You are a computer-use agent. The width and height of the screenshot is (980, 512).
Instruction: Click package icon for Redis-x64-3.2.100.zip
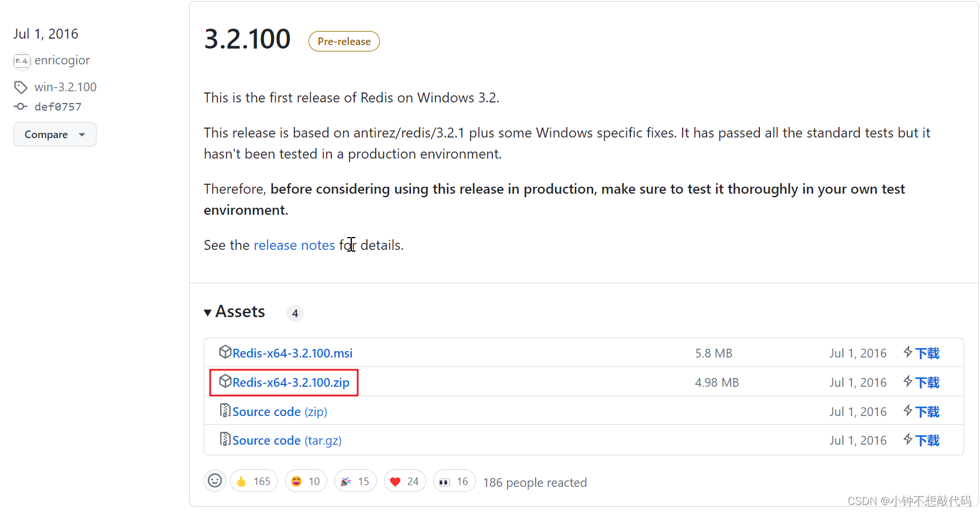225,381
